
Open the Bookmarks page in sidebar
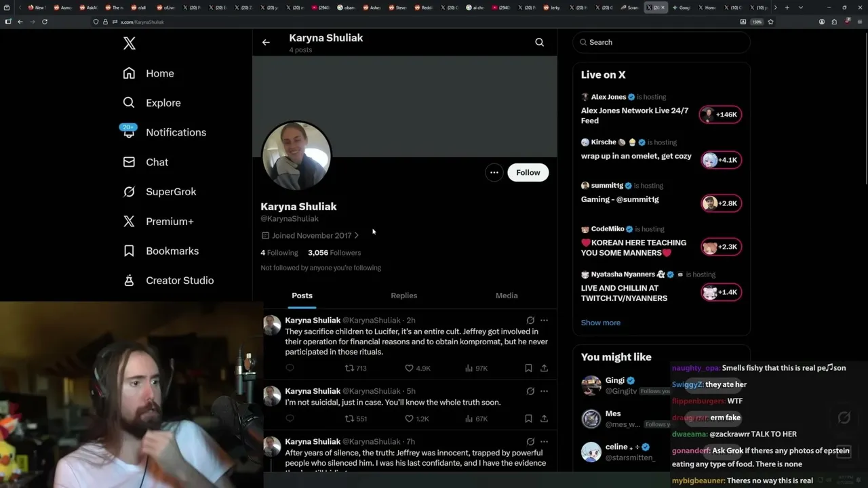tap(161, 251)
